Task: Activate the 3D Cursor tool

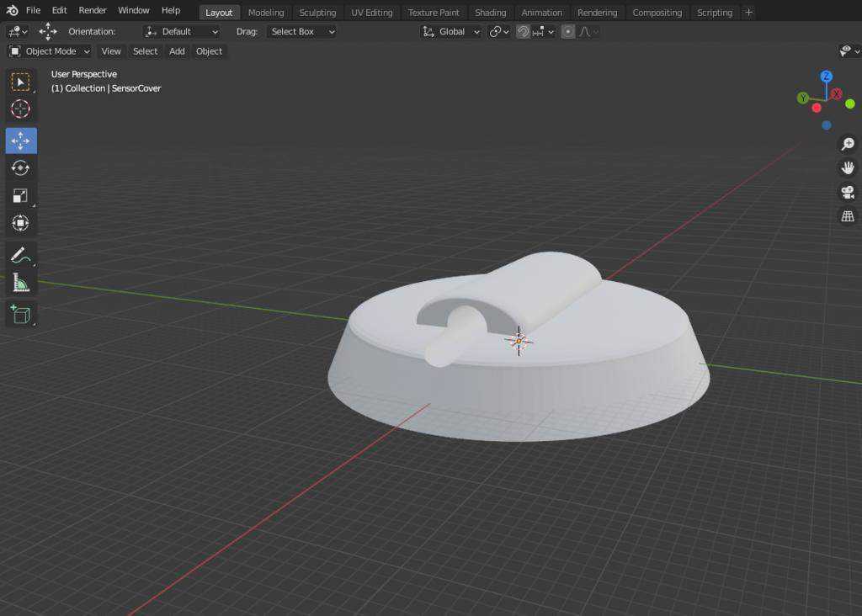Action: pyautogui.click(x=21, y=109)
